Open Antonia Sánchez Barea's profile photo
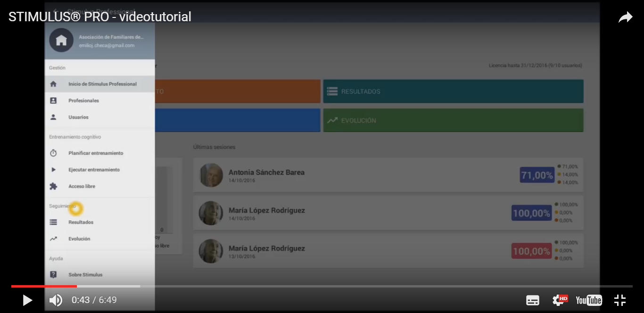Screen dimensions: 644x313 211,175
